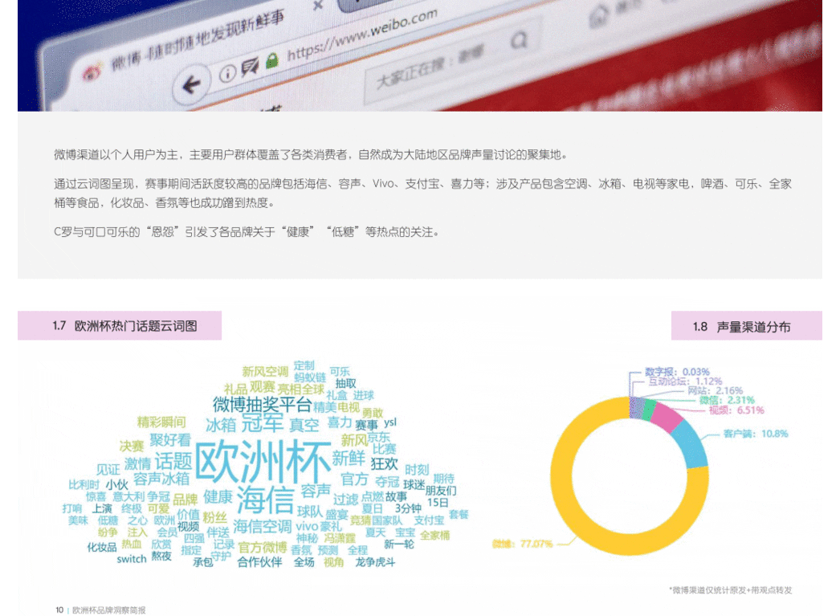Click the word 狂欢 in the word cloud
The width and height of the screenshot is (840, 616).
pyautogui.click(x=384, y=463)
